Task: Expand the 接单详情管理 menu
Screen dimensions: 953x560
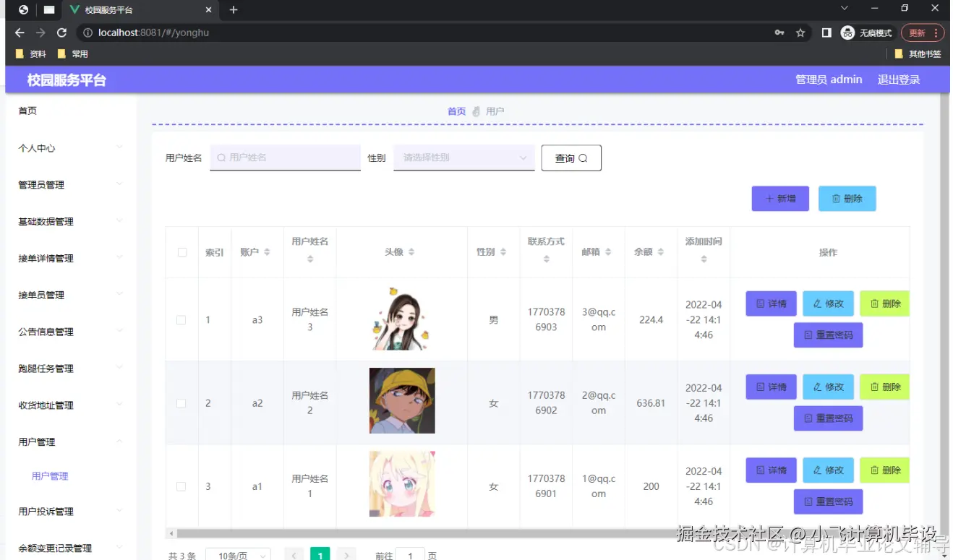Action: click(70, 259)
